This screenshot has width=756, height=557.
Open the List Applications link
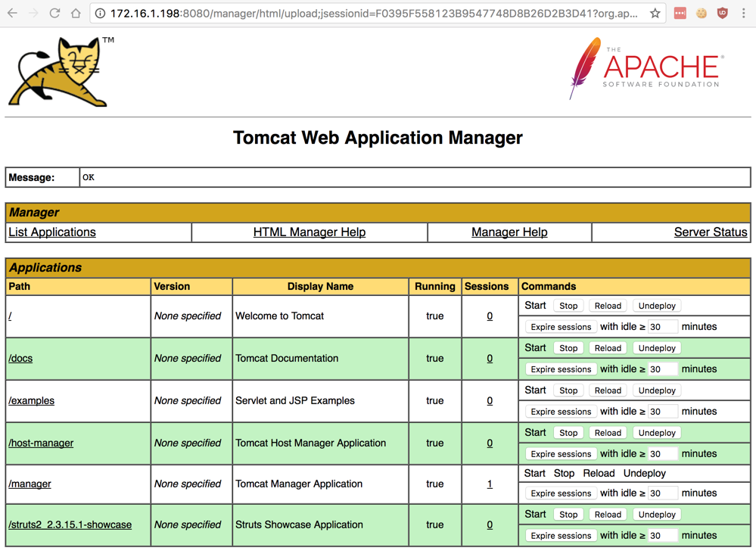52,232
